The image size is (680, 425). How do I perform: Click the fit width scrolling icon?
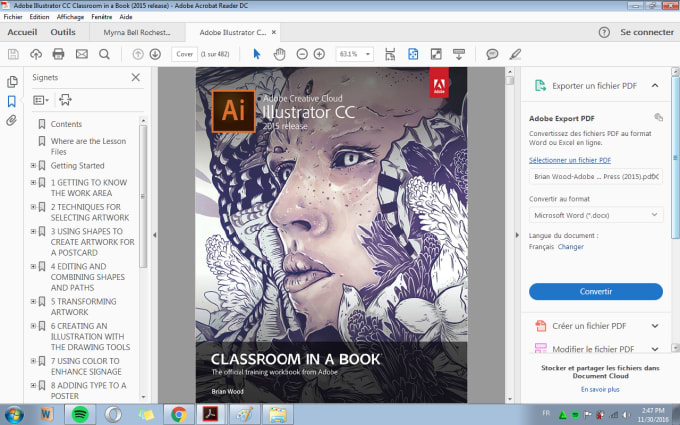click(x=390, y=54)
